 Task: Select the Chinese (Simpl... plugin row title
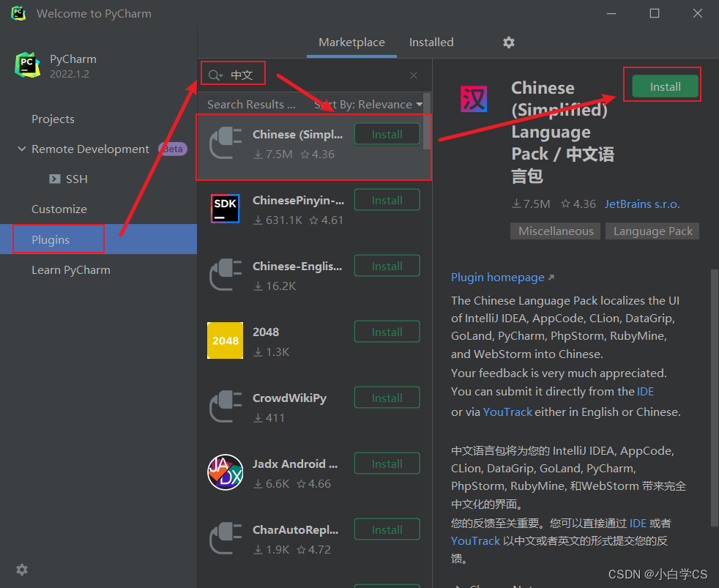297,135
